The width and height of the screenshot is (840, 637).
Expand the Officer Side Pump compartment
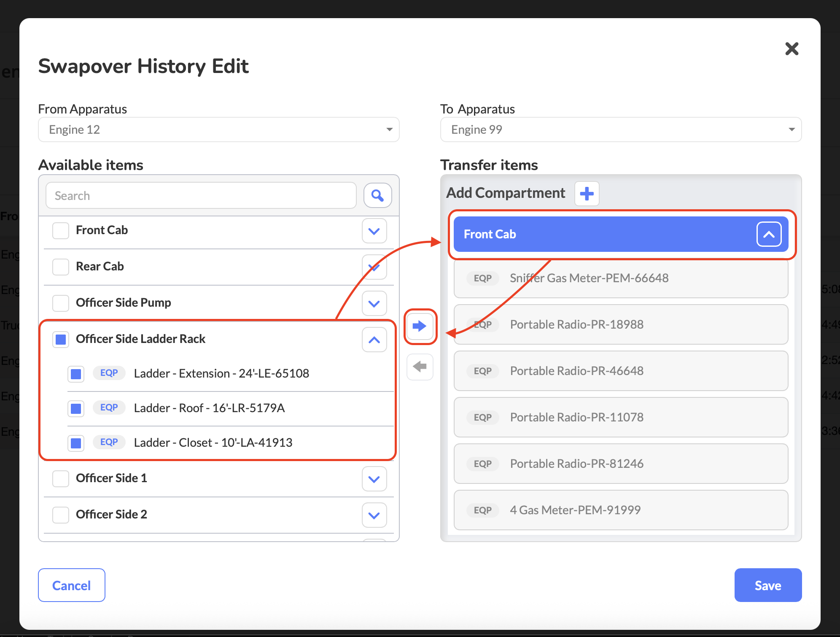(x=374, y=303)
